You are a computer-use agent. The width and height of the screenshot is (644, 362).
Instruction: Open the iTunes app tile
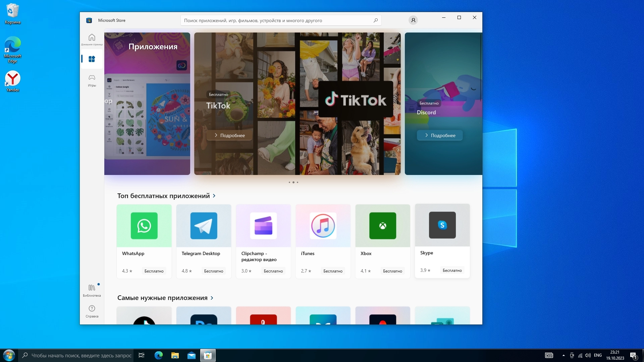point(323,241)
